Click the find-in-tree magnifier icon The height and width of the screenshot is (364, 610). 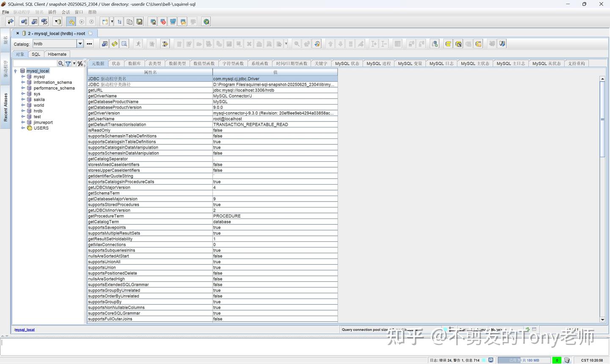pos(61,63)
